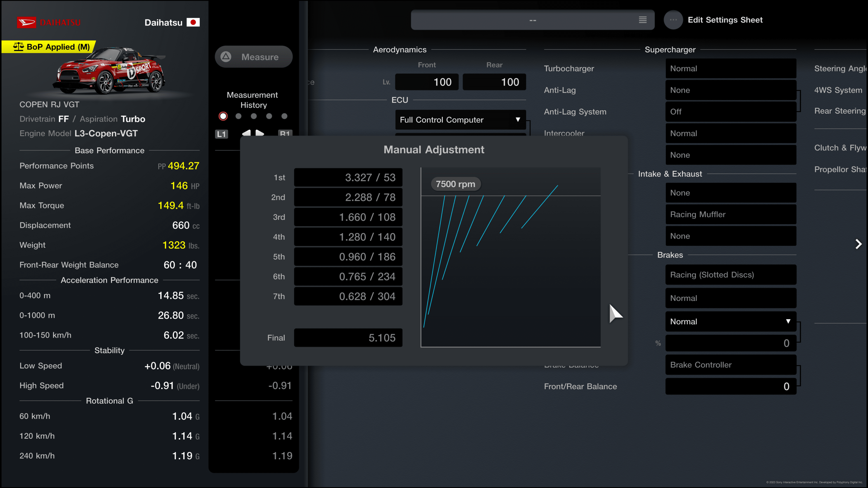This screenshot has width=868, height=488.
Task: Adjust the Front/Rear Balance value 0
Action: click(731, 386)
